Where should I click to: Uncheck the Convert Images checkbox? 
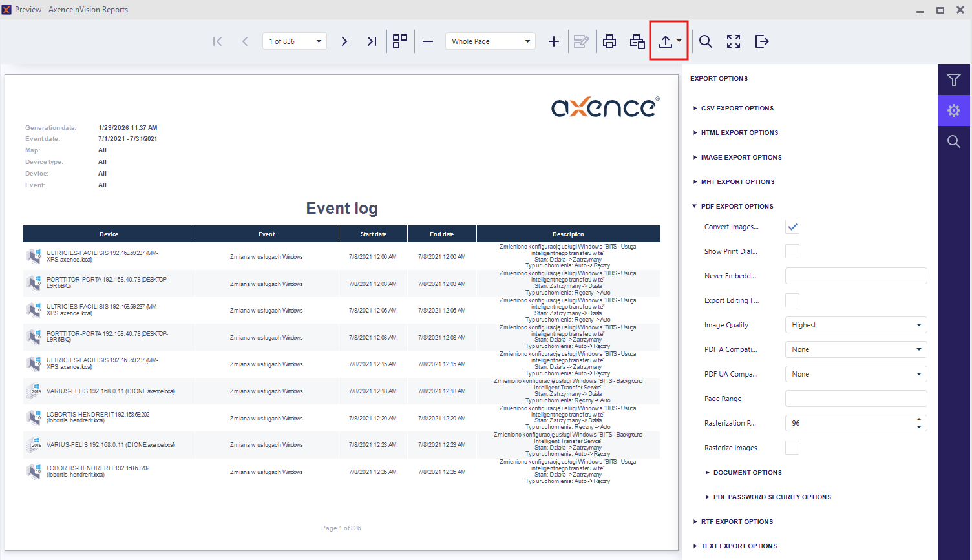[792, 227]
